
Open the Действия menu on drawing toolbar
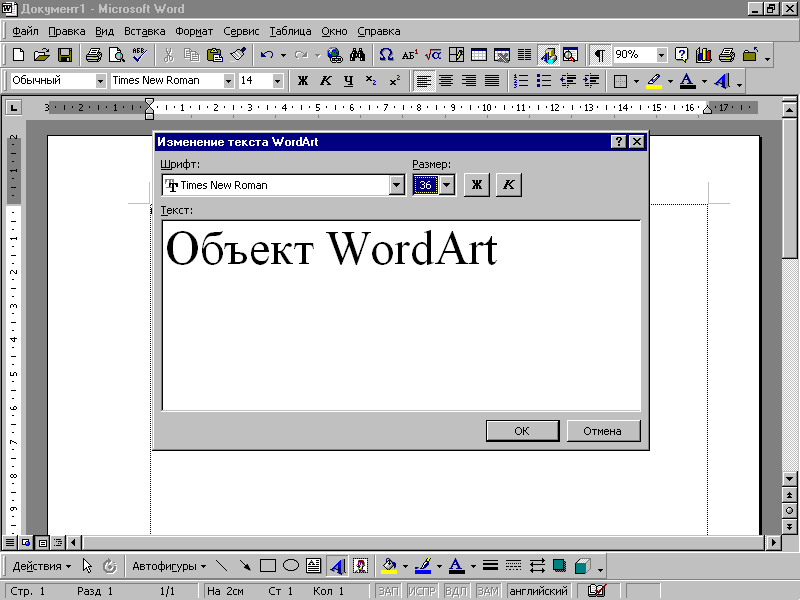pos(41,566)
